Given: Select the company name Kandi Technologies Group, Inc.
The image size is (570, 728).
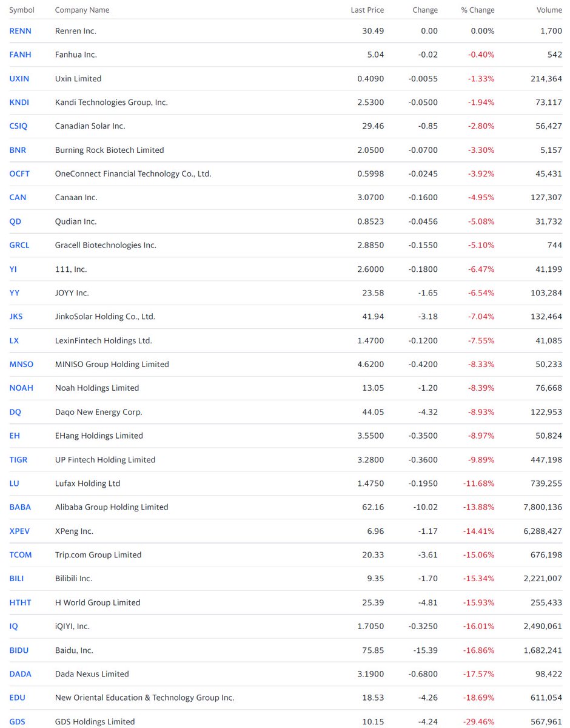Looking at the screenshot, I should tap(112, 103).
